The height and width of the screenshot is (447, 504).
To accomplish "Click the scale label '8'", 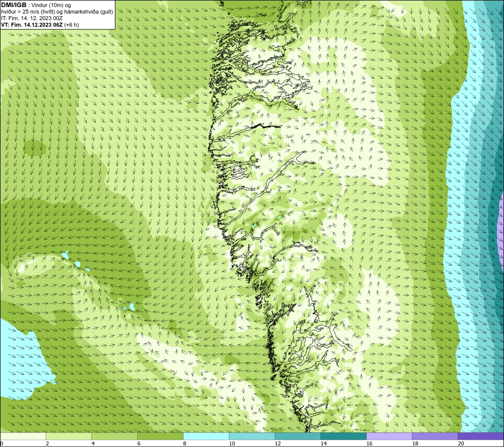I will tap(185, 443).
